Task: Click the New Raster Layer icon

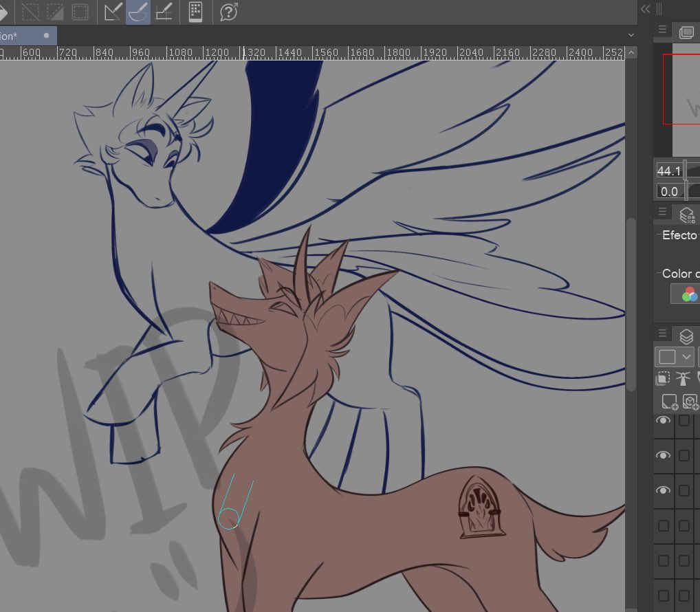Action: tap(670, 402)
